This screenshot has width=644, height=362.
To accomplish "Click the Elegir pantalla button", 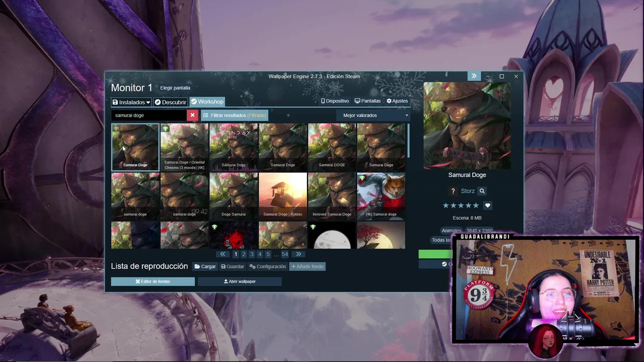I will [x=175, y=88].
